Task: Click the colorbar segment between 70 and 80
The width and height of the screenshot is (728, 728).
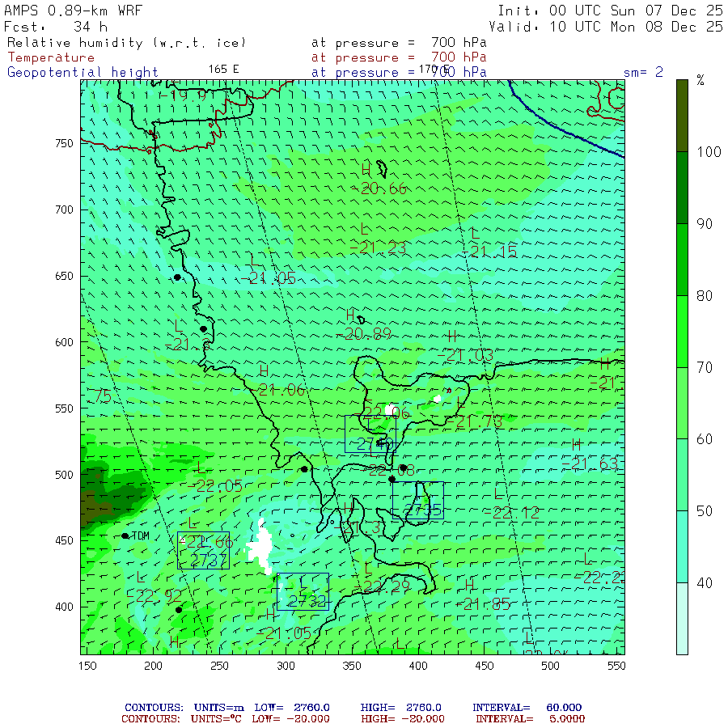Action: coord(682,332)
